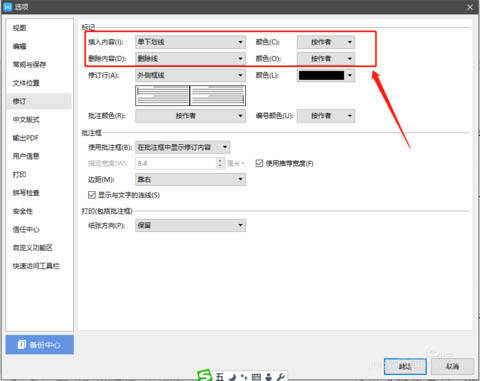Open the IME soft keyboard icon
The width and height of the screenshot is (480, 381).
(x=256, y=377)
